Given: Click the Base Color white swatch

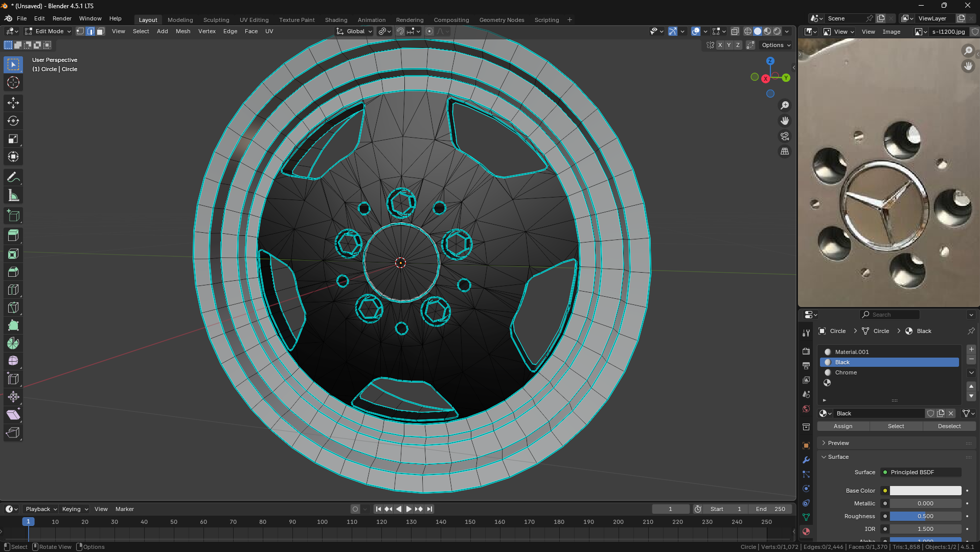Looking at the screenshot, I should tap(925, 491).
